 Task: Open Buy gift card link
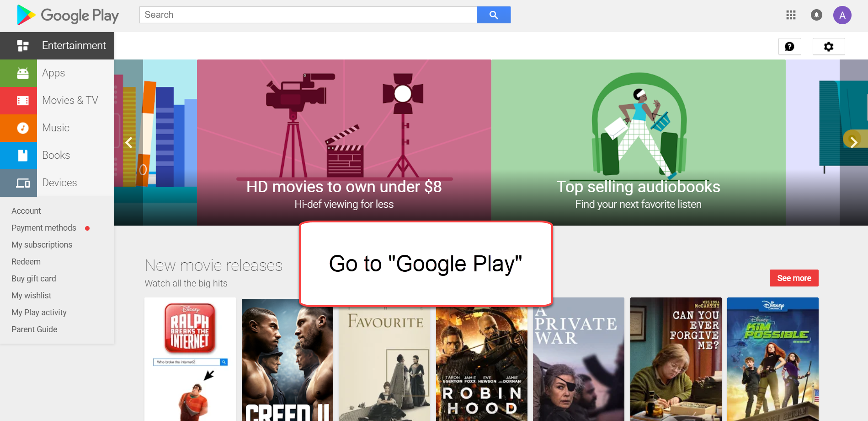pyautogui.click(x=34, y=279)
